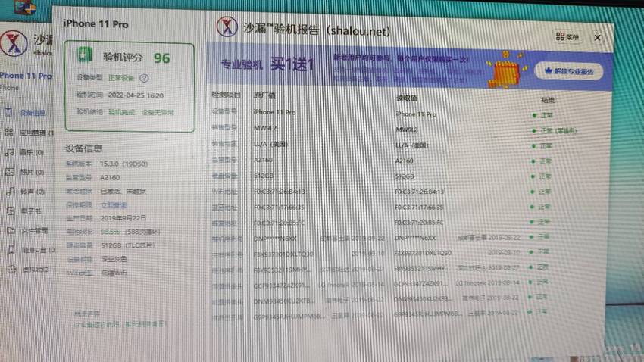
Task: Click the question mark help icon next to 正常设备
Action: coord(144,78)
